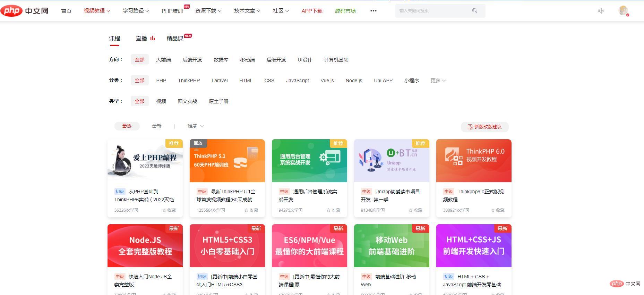Click live bars icon beside 直播
Image resolution: width=644 pixels, height=295 pixels.
click(153, 38)
